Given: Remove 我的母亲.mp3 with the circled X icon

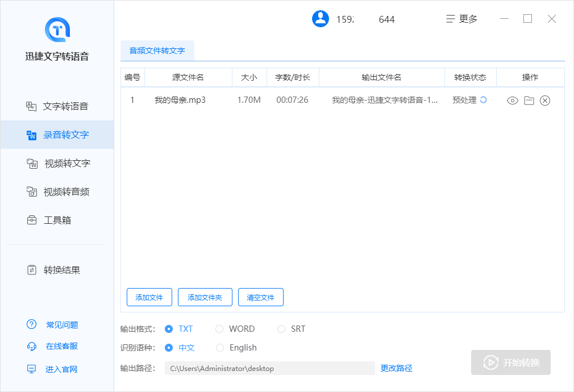Looking at the screenshot, I should coord(545,101).
